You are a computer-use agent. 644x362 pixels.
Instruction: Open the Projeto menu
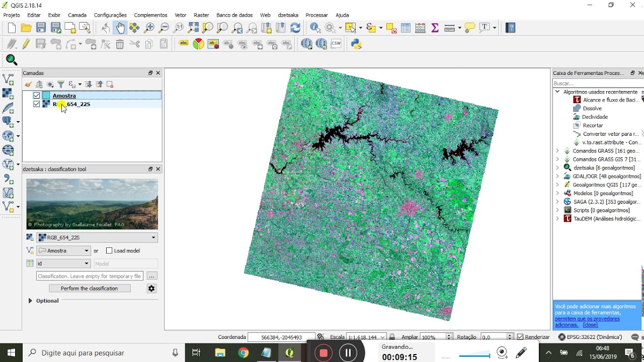pyautogui.click(x=12, y=15)
